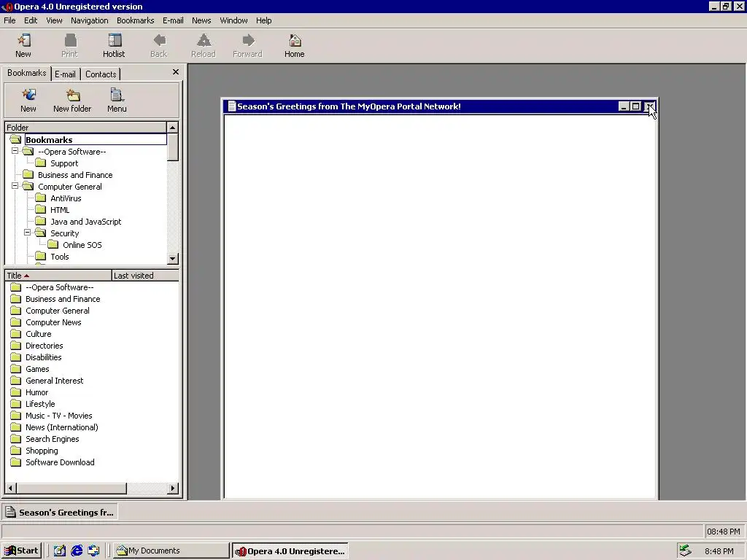Viewport: 747px width, 560px height.
Task: Click the Forward arrow icon
Action: coord(248,41)
